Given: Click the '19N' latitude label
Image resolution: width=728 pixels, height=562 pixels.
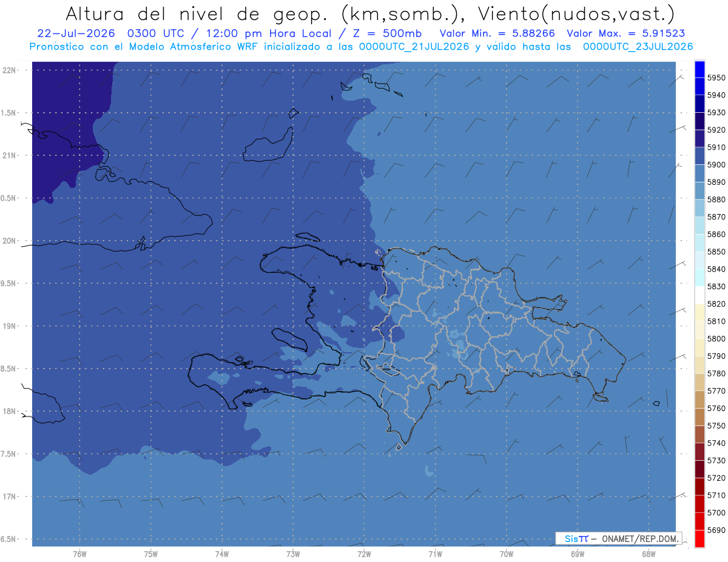Looking at the screenshot, I should coord(10,326).
